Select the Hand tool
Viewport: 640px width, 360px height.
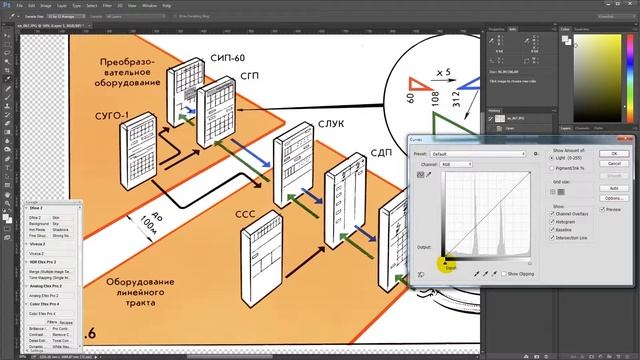[x=7, y=195]
